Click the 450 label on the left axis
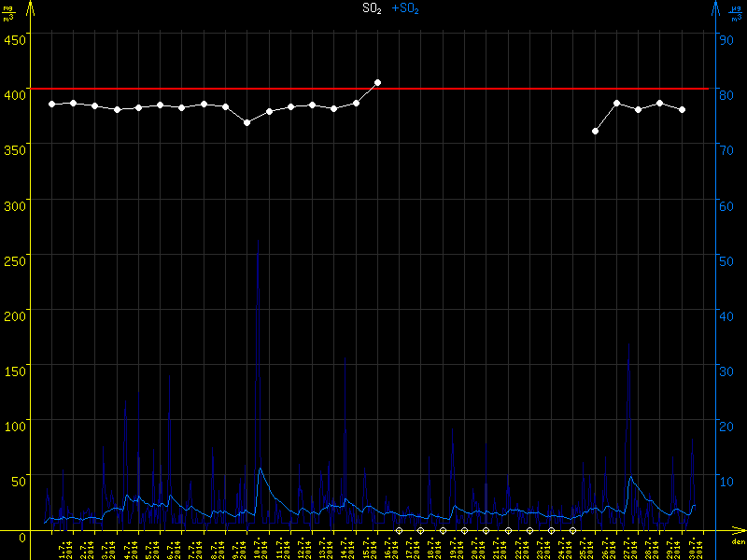Viewport: 747px width, 560px height. 15,38
